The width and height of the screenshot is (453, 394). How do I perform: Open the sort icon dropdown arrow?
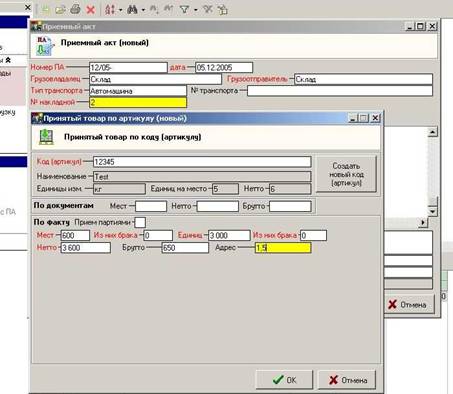click(120, 10)
